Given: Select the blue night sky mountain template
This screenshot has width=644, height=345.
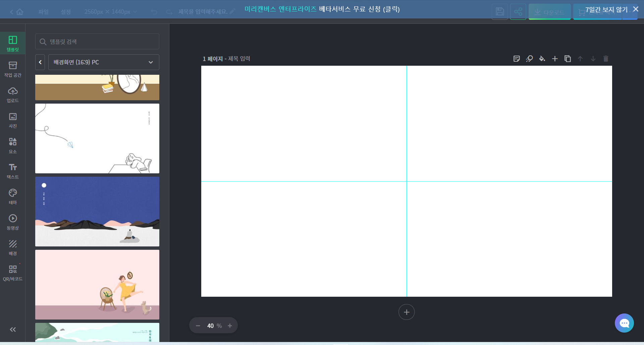Looking at the screenshot, I should [97, 212].
